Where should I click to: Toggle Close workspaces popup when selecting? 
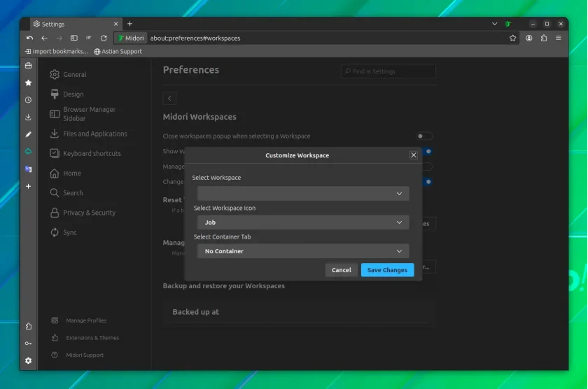pos(424,136)
